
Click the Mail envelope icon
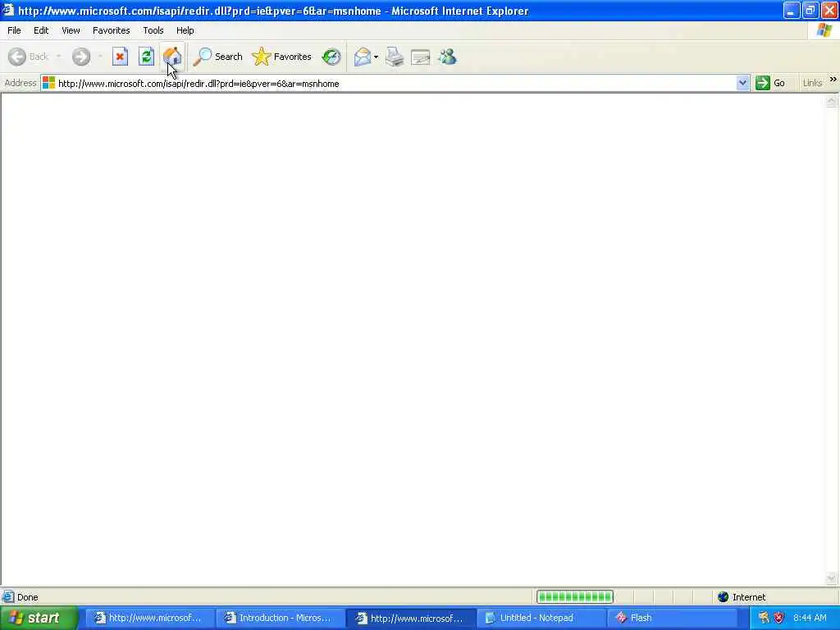tap(363, 57)
